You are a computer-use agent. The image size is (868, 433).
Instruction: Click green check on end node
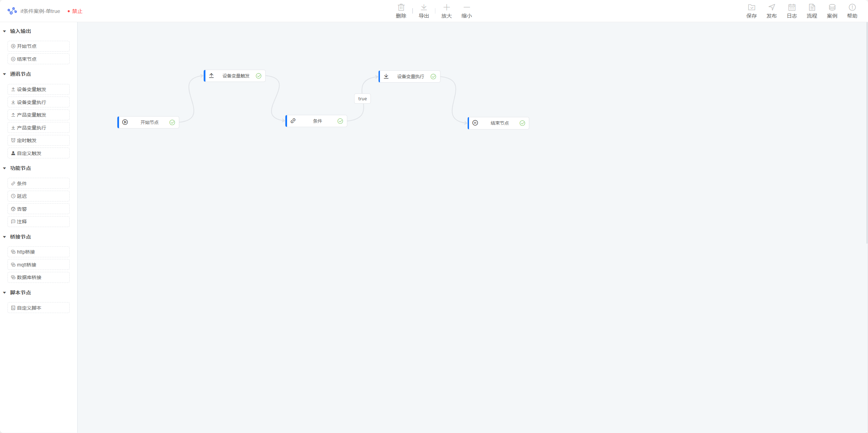522,123
